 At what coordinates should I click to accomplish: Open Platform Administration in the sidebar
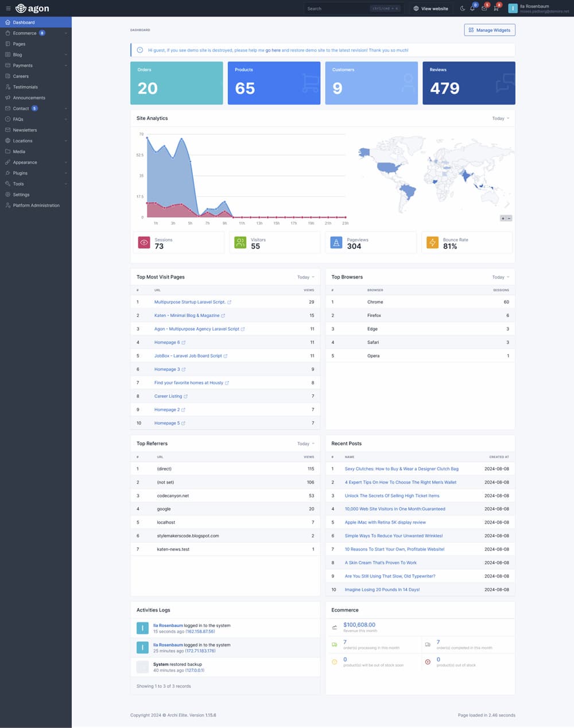click(36, 206)
